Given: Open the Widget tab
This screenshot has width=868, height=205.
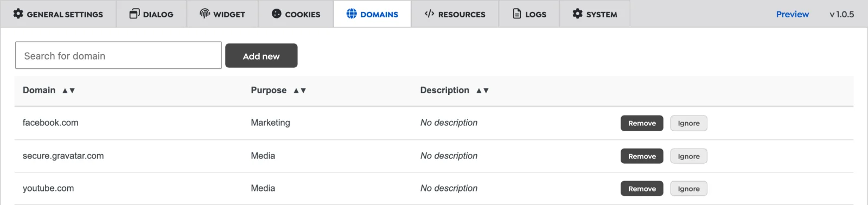Looking at the screenshot, I should (x=222, y=14).
